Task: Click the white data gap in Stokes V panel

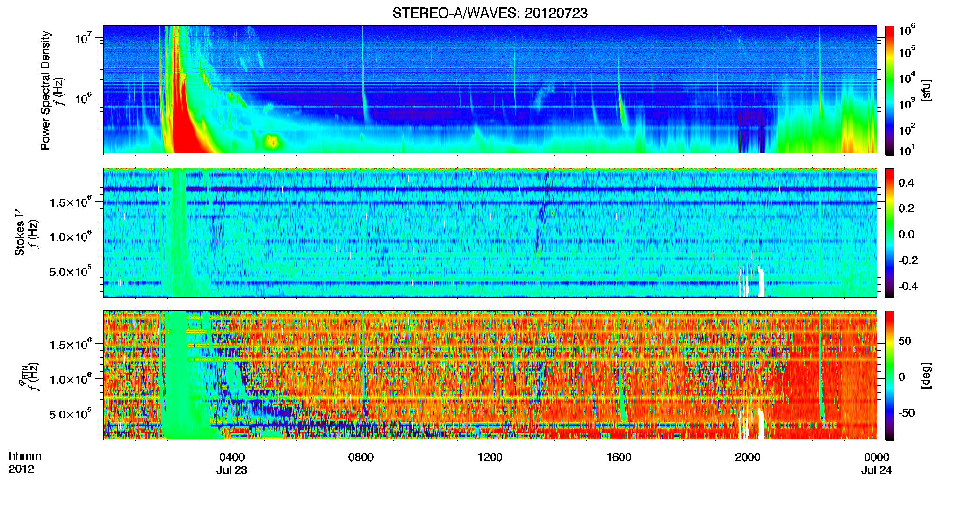Action: (760, 282)
